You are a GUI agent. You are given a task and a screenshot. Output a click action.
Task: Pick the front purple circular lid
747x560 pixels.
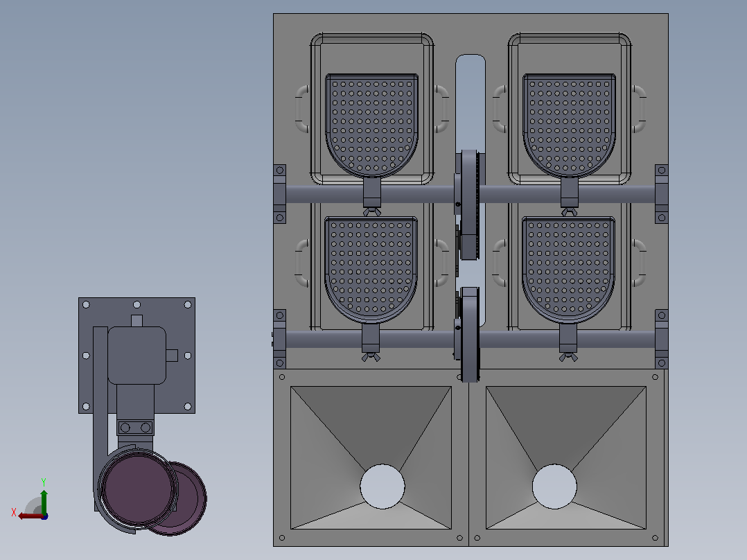[138, 489]
